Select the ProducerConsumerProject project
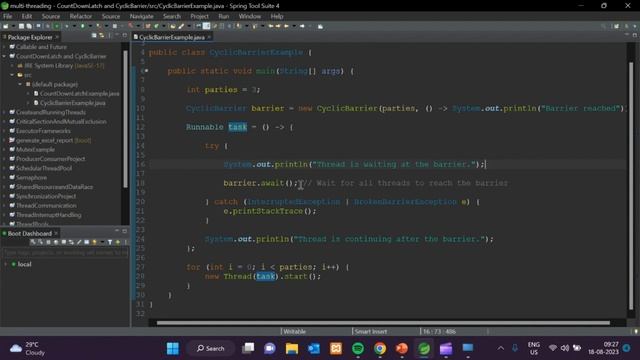This screenshot has height=360, width=640. coord(47,159)
